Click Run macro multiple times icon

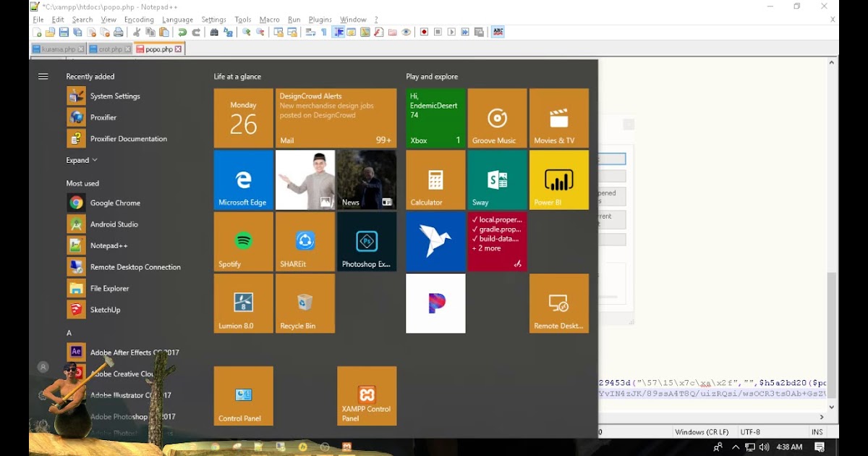pos(465,32)
